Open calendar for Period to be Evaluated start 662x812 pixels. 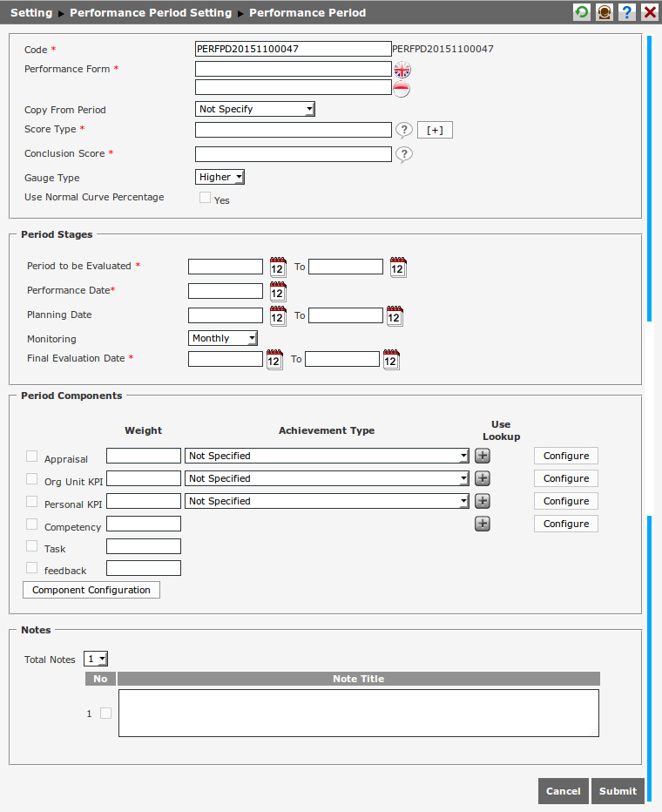click(278, 267)
